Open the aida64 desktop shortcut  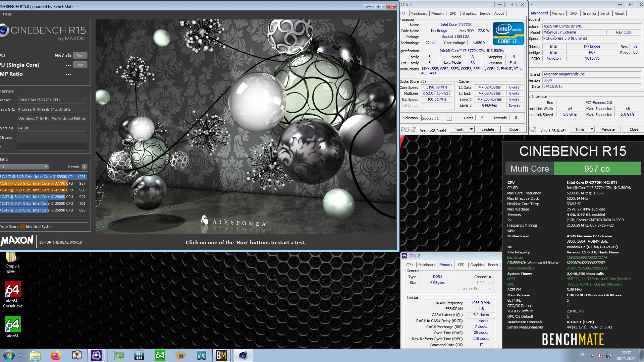13,327
